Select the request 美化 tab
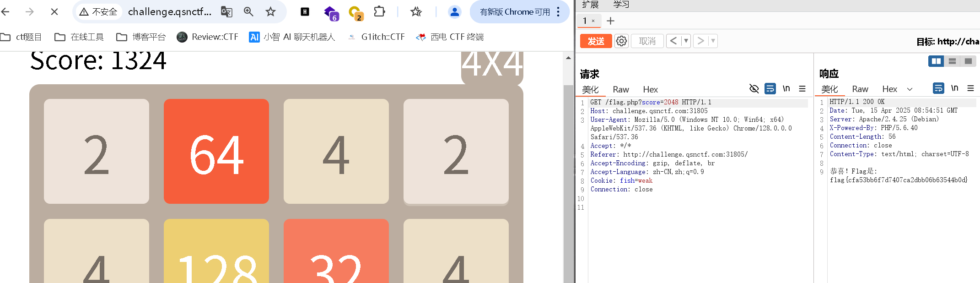This screenshot has height=283, width=980. click(x=590, y=89)
